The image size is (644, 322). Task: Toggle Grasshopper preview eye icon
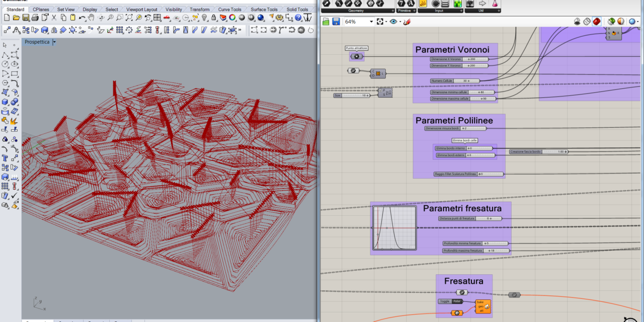[393, 22]
